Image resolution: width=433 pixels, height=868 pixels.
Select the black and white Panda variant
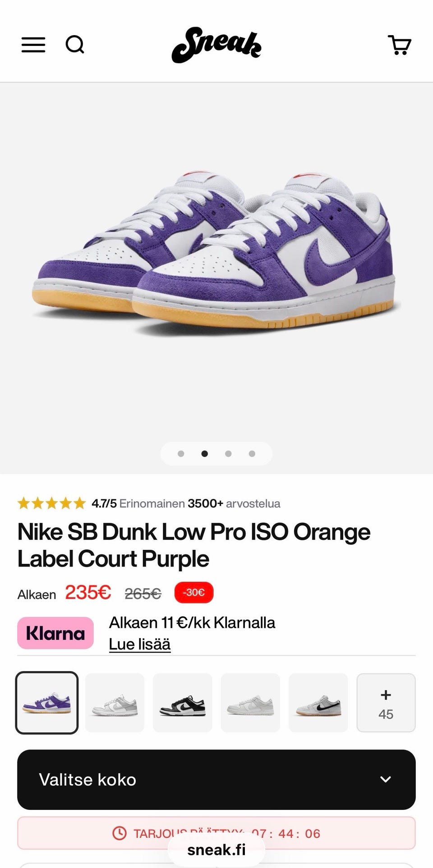pyautogui.click(x=183, y=703)
